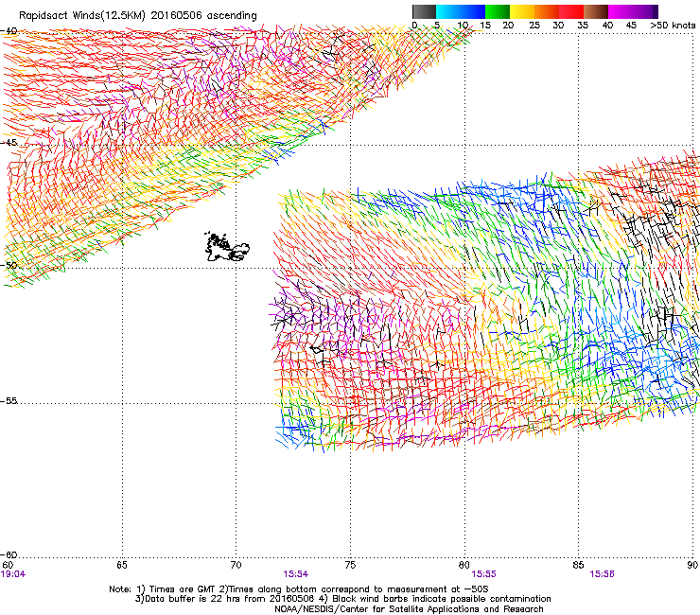Click the '70' longitude label
This screenshot has width=700, height=615.
point(236,565)
